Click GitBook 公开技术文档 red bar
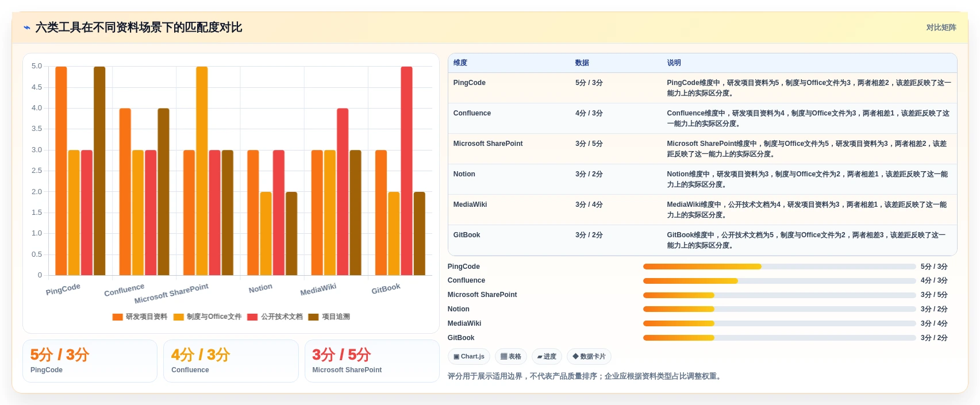The image size is (980, 405). (x=406, y=171)
